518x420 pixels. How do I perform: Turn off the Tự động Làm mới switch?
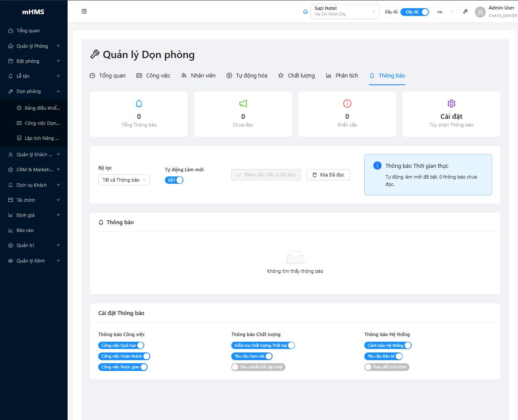pyautogui.click(x=174, y=180)
